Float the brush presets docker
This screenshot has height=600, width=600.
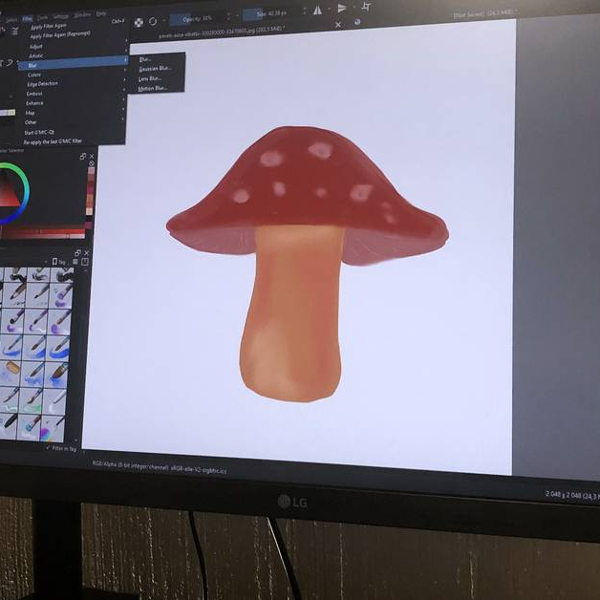tap(78, 253)
